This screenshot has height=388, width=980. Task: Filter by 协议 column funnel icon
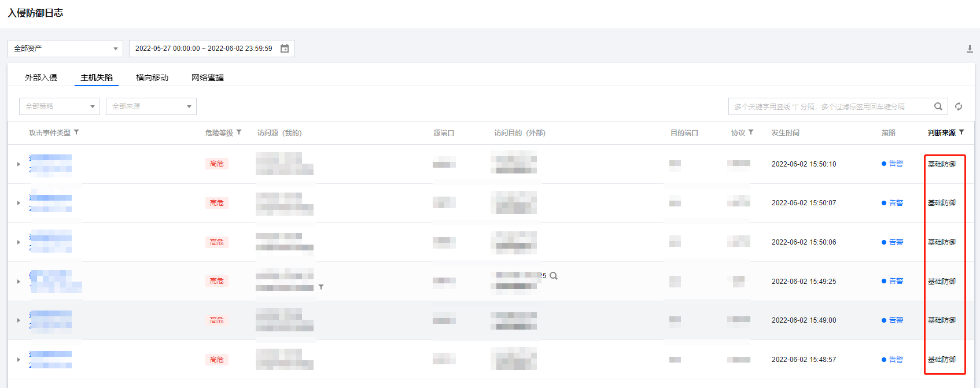751,132
